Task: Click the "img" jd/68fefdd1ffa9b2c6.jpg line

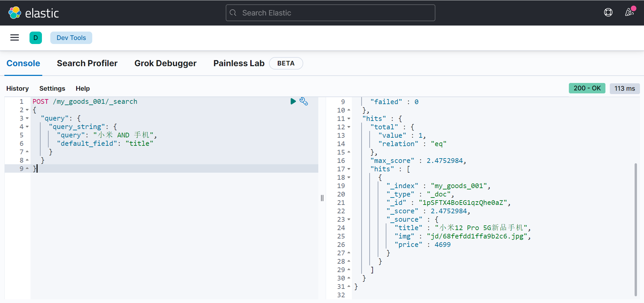Action: pos(463,236)
